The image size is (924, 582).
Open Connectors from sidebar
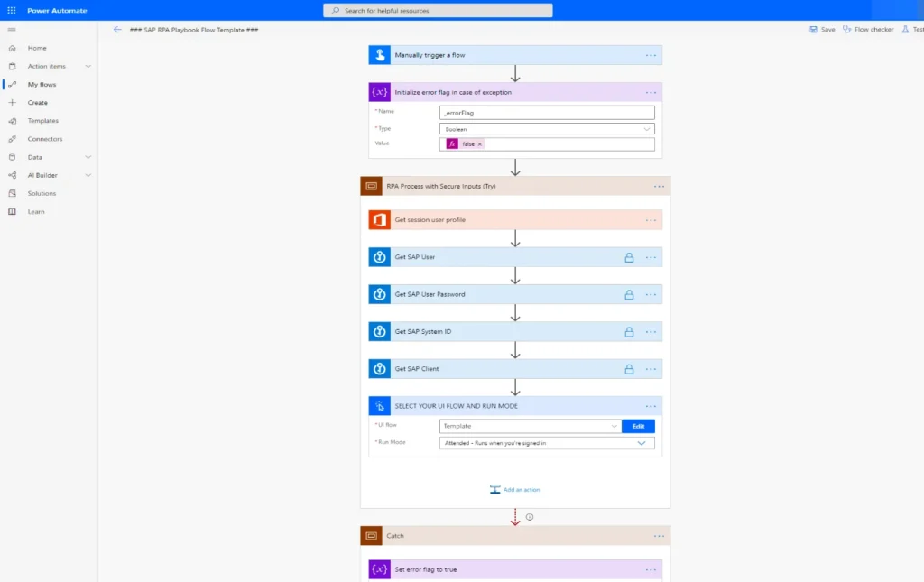pyautogui.click(x=45, y=139)
